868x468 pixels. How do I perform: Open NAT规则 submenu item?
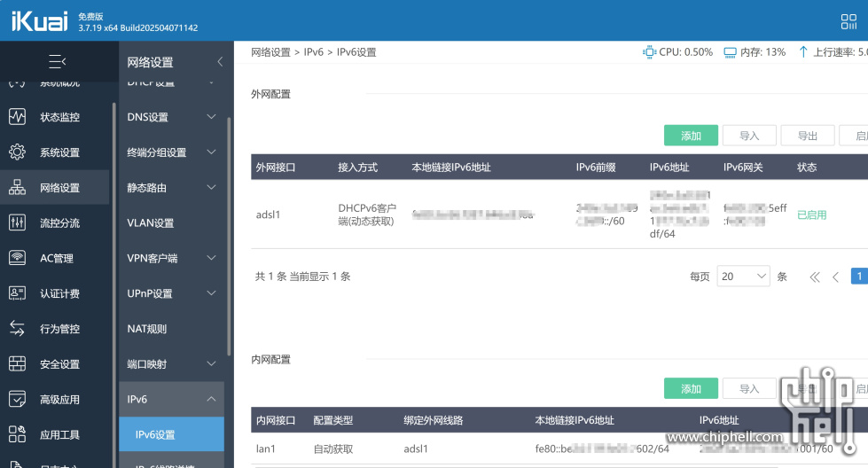[146, 329]
